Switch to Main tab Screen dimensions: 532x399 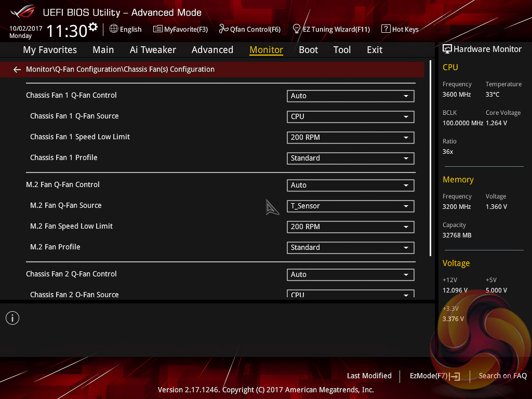pyautogui.click(x=103, y=50)
